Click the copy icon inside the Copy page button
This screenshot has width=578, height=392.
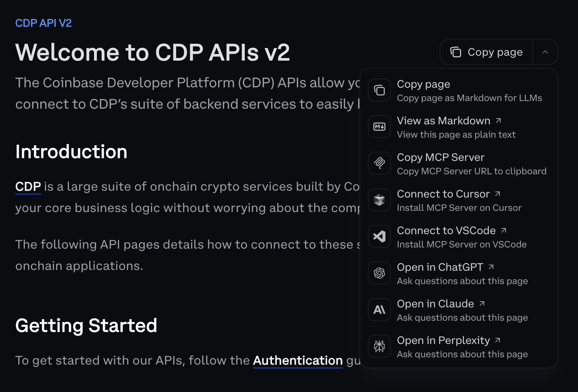pos(456,52)
